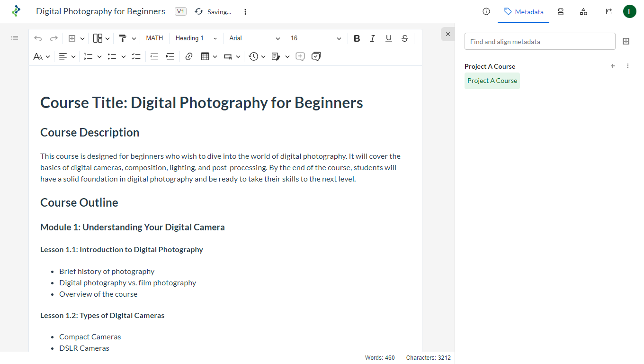Viewport: 644px width, 364px height.
Task: Click the checklist icon in the toolbar
Action: [x=136, y=56]
